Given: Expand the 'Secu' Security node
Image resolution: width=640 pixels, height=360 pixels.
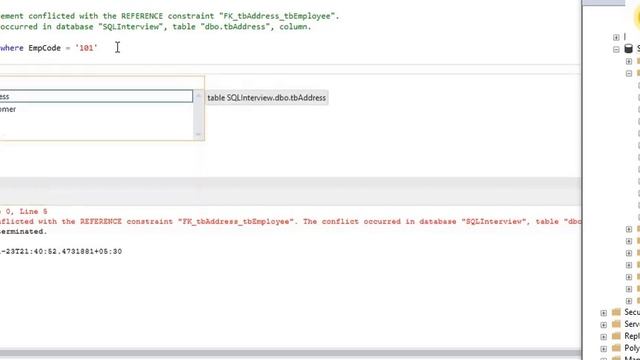Looking at the screenshot, I should pyautogui.click(x=604, y=313).
